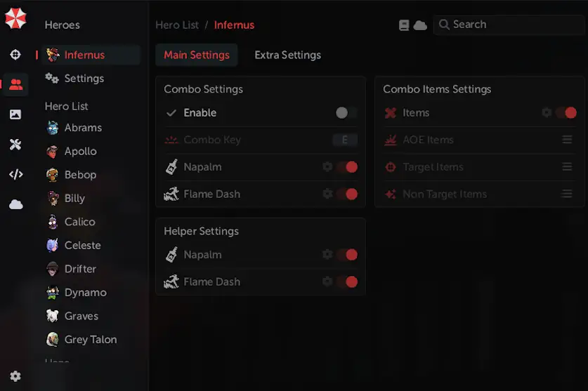This screenshot has width=588, height=391.
Task: Click the Calico hero avatar
Action: (x=53, y=222)
